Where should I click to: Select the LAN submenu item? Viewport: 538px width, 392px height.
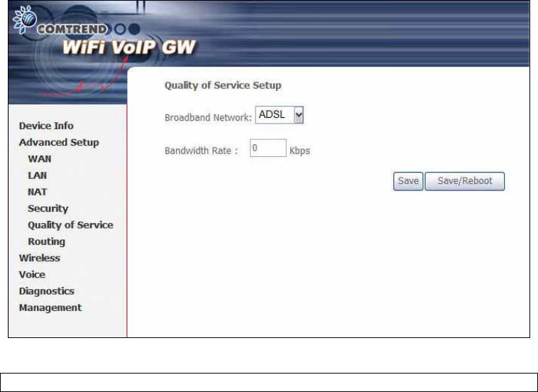(x=38, y=175)
